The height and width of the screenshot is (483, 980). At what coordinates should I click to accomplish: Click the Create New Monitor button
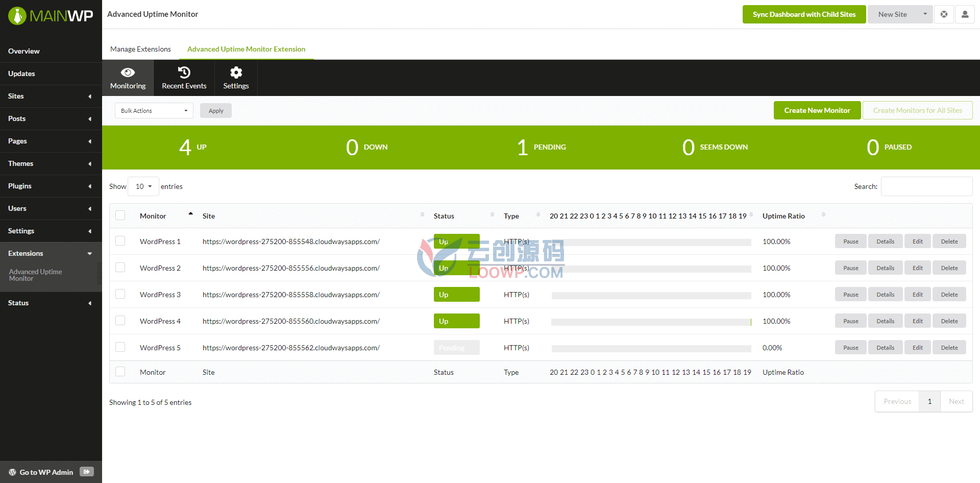(x=817, y=110)
